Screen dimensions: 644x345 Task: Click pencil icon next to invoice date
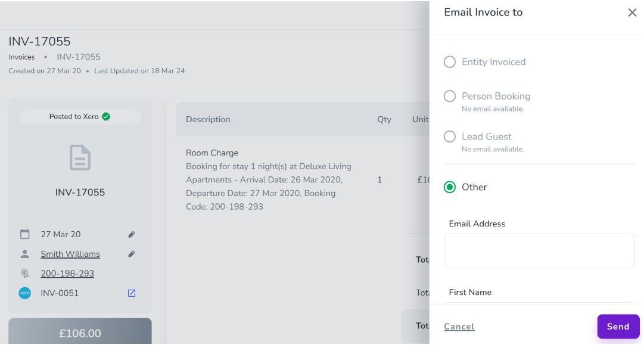[132, 235]
